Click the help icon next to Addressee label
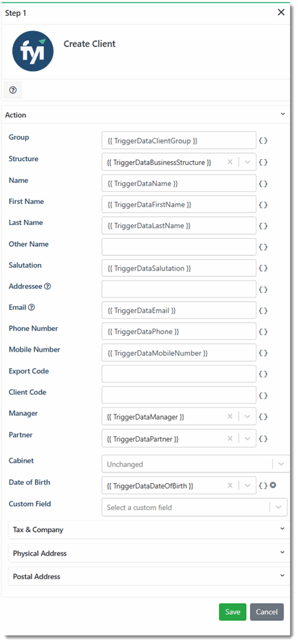The height and width of the screenshot is (644, 298). tap(47, 286)
